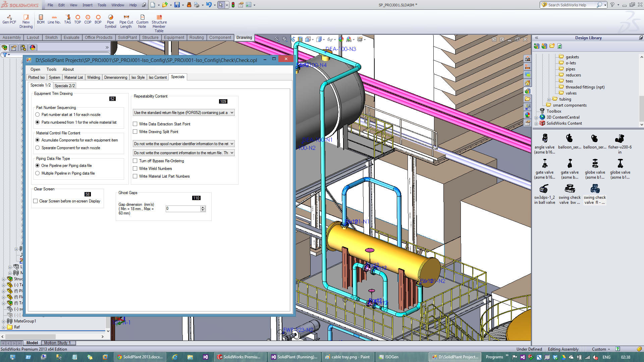Select the TAG annotation tool
644x362 pixels.
(67, 19)
